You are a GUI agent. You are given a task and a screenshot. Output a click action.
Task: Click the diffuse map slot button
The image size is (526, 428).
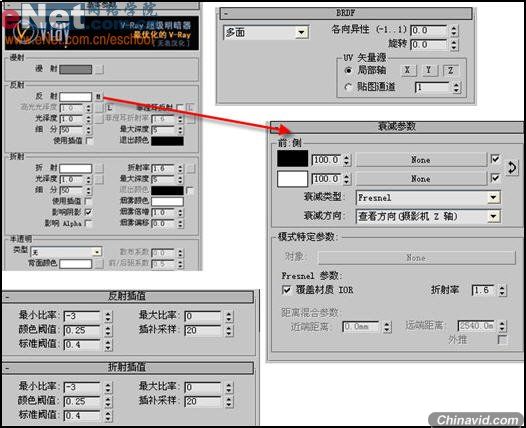click(99, 69)
